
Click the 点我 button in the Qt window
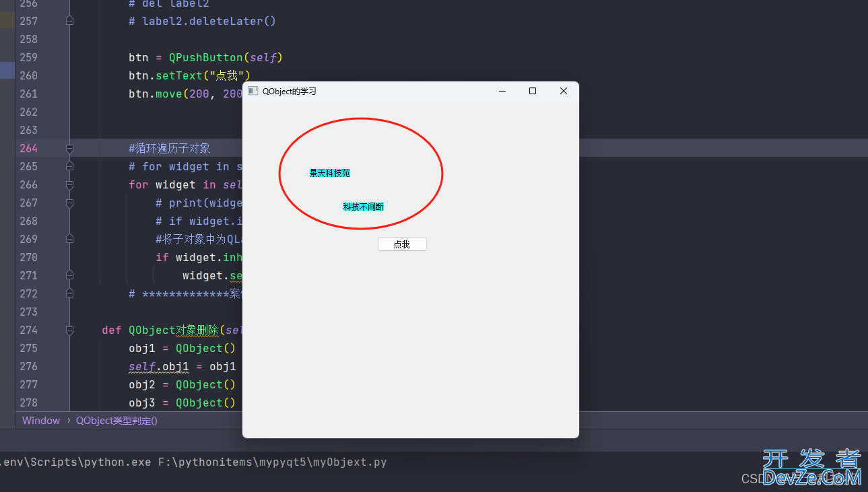[x=402, y=244]
